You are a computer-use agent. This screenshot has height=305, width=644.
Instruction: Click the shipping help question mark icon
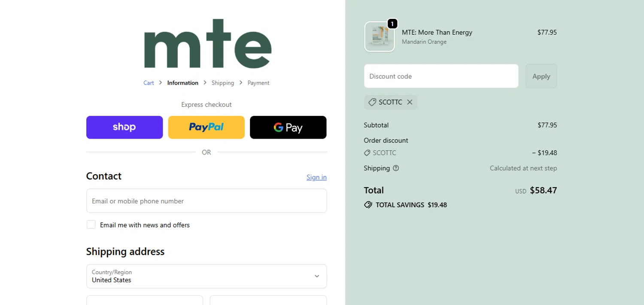pyautogui.click(x=396, y=168)
